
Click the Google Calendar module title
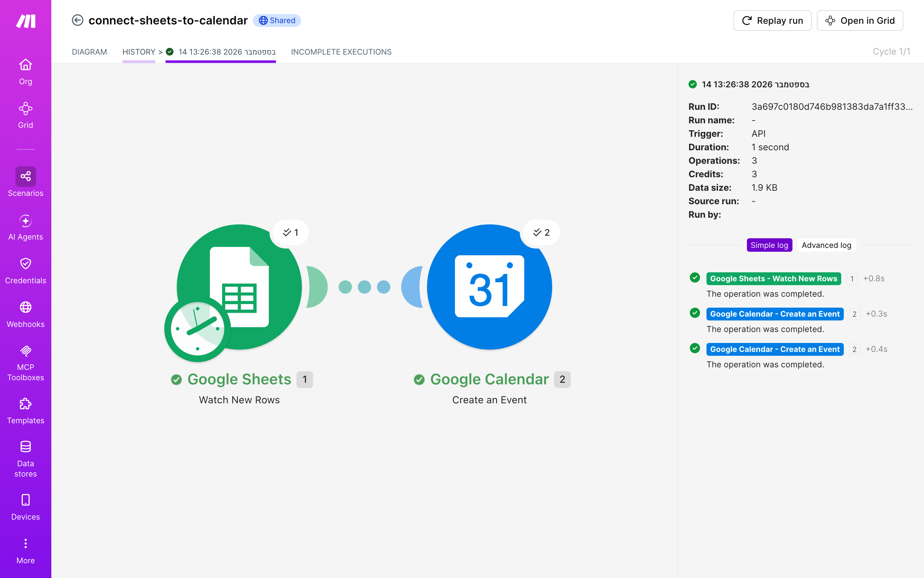490,379
